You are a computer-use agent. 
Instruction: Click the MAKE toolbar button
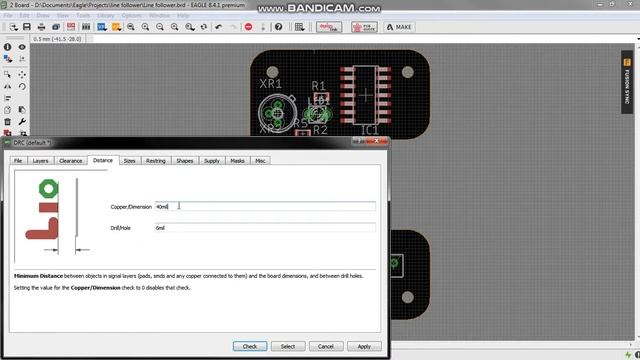click(399, 27)
